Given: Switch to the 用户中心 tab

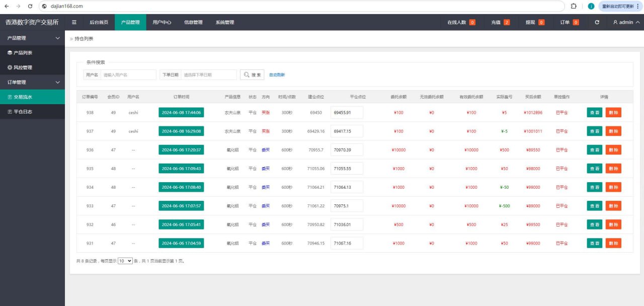Looking at the screenshot, I should pyautogui.click(x=162, y=22).
